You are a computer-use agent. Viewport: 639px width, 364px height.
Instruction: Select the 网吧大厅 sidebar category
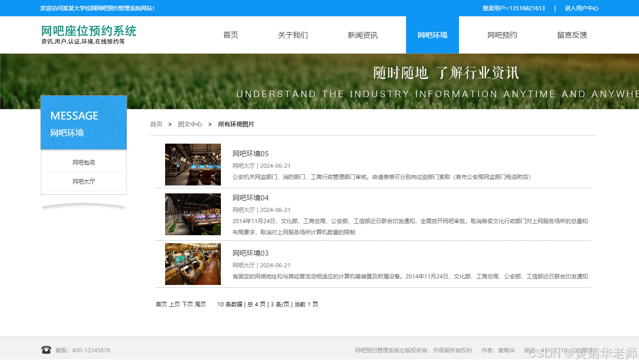tap(84, 181)
